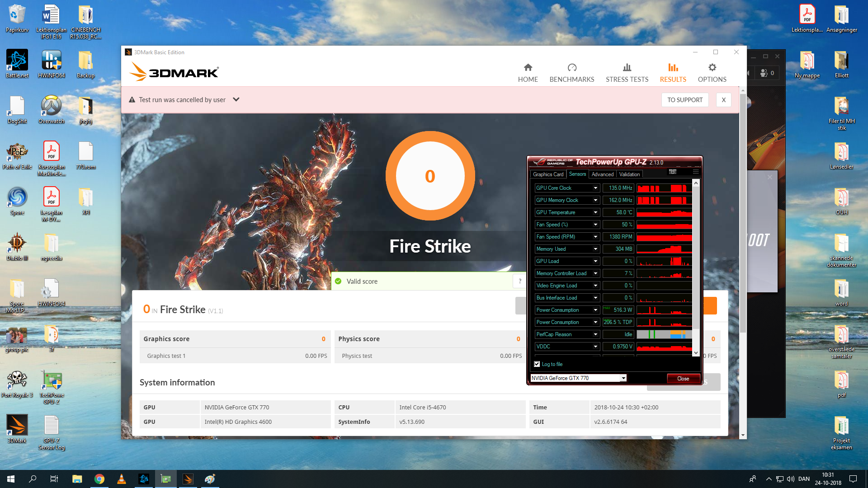This screenshot has width=868, height=488.
Task: Open the 3DMark desktop shortcut
Action: coord(17,429)
